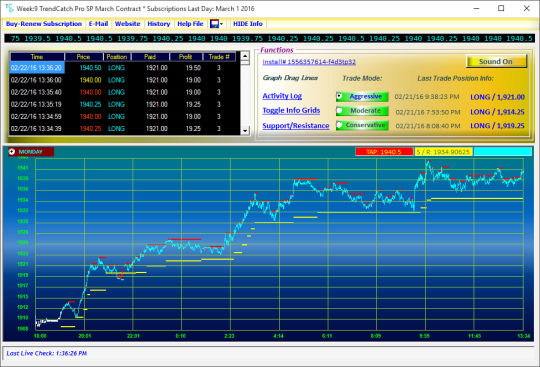
Task: Select the row 02/22/16 13:34:59
Action: 123,116
